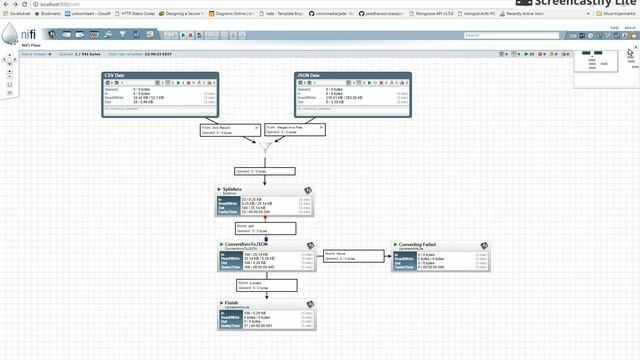Open the Mongoose API bookmark
Screen dimensions: 640x360
(x=431, y=13)
